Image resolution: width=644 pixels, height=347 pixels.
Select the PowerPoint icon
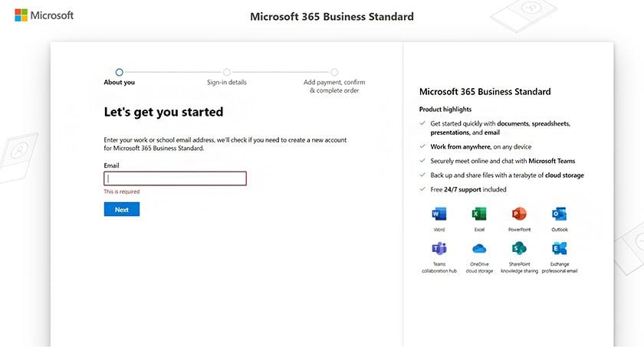519,214
